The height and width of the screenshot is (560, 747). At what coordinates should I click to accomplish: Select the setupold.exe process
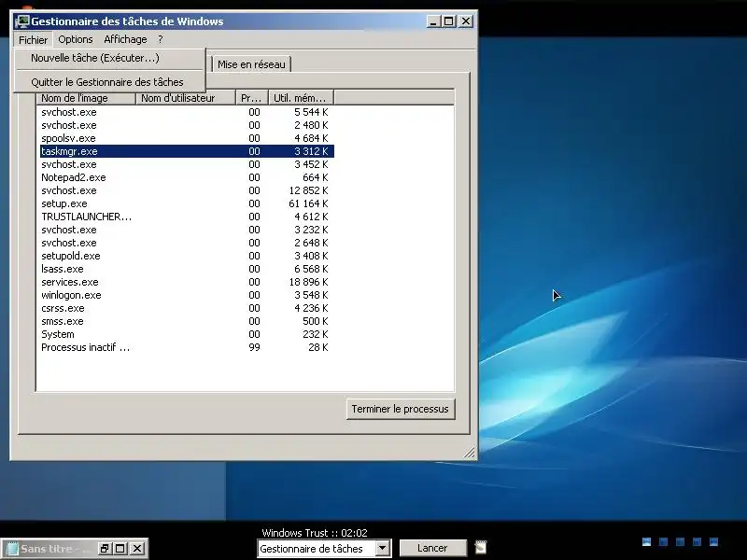(x=187, y=256)
